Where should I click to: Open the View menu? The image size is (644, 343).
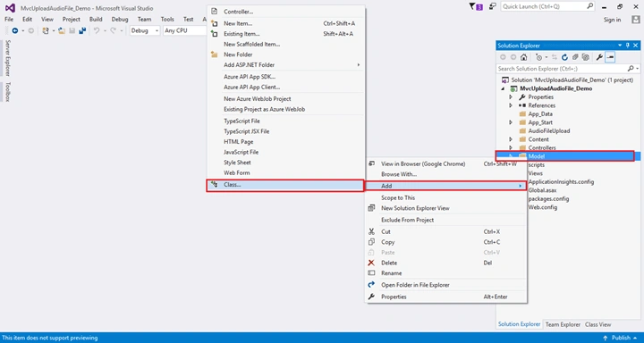tap(47, 20)
